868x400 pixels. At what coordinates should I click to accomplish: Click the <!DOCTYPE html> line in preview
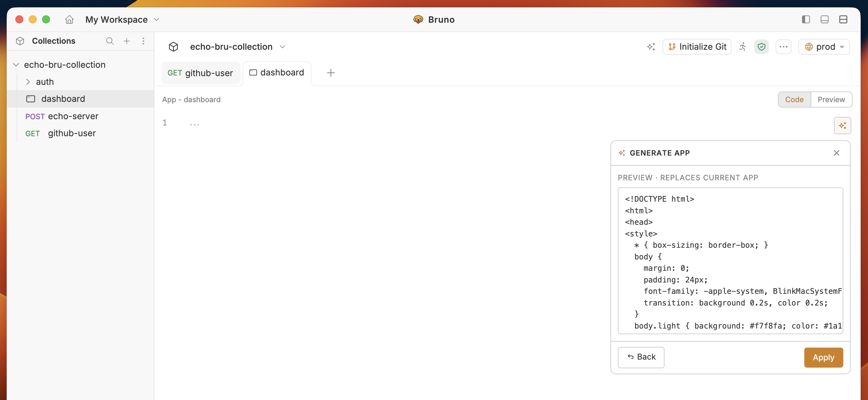660,199
